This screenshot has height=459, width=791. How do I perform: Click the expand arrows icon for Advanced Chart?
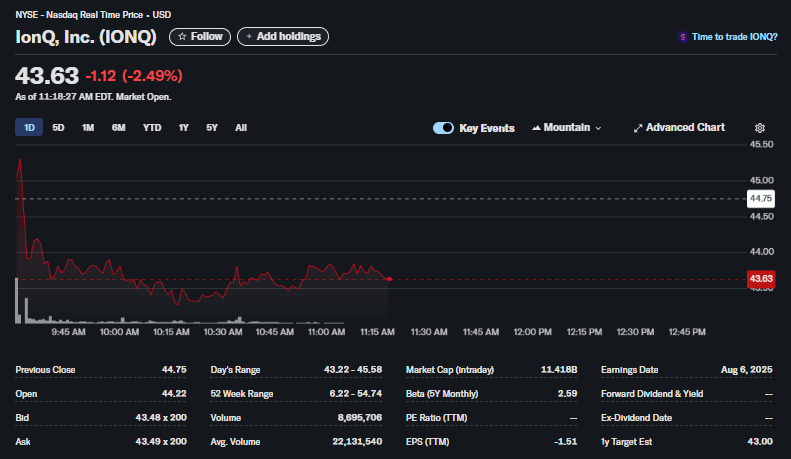point(638,128)
